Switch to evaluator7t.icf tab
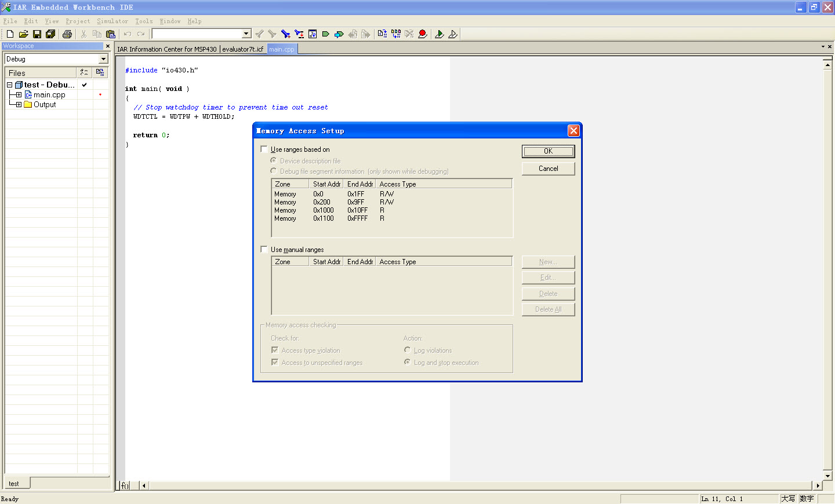The height and width of the screenshot is (504, 835). click(243, 49)
